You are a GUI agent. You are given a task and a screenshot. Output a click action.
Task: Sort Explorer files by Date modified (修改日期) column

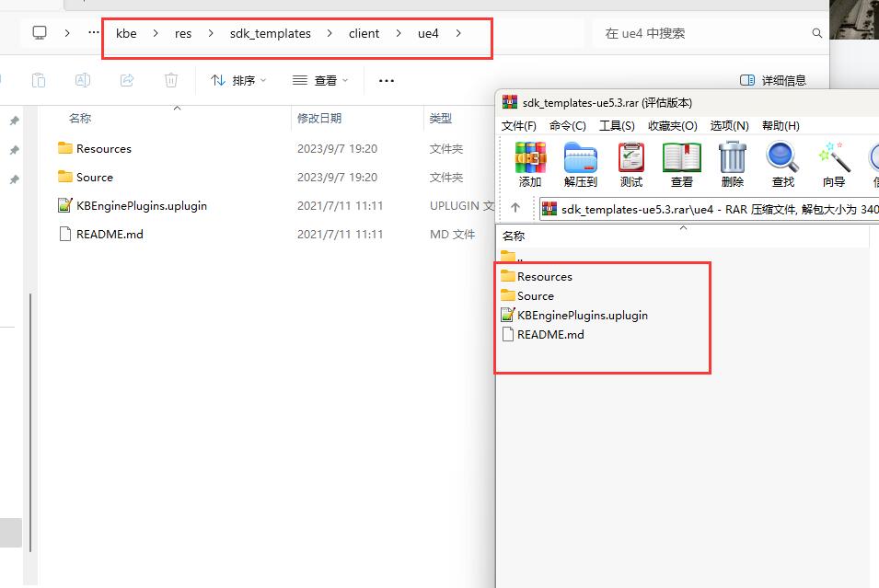[319, 119]
